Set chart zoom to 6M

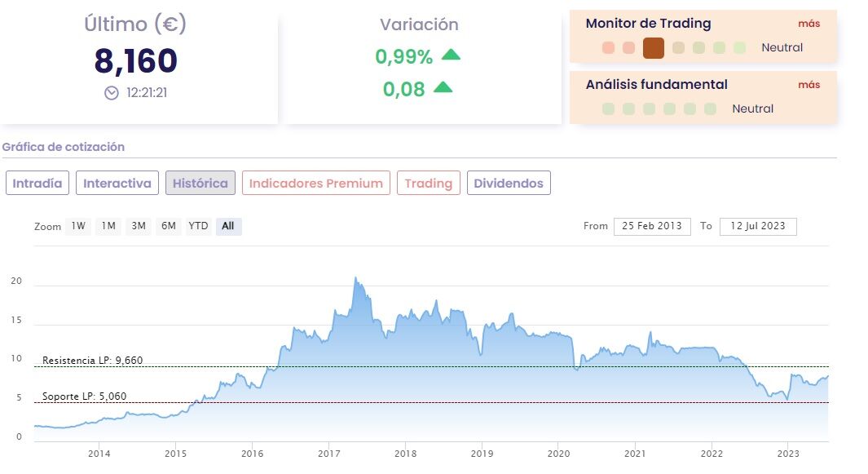[x=169, y=226]
